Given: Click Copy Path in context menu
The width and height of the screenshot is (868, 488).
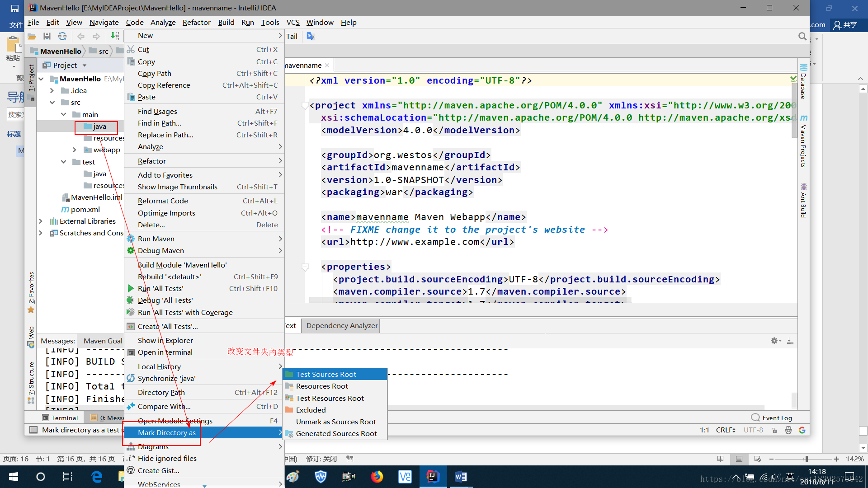Looking at the screenshot, I should coord(204,74).
